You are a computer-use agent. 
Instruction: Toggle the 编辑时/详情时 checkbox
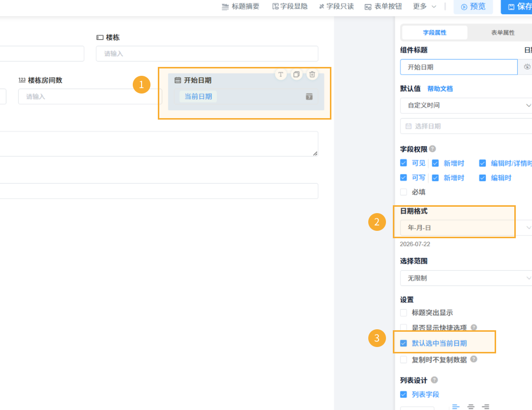pyautogui.click(x=482, y=163)
